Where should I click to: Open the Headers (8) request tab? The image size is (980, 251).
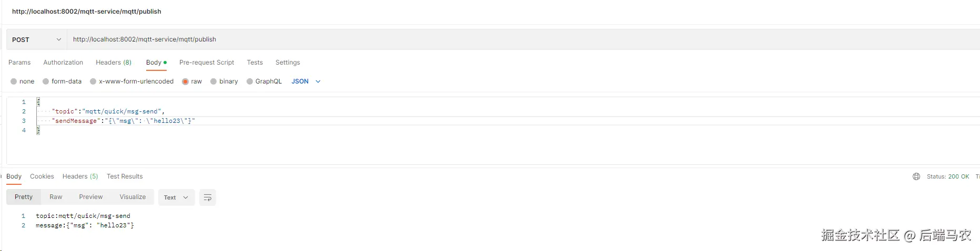(x=114, y=62)
